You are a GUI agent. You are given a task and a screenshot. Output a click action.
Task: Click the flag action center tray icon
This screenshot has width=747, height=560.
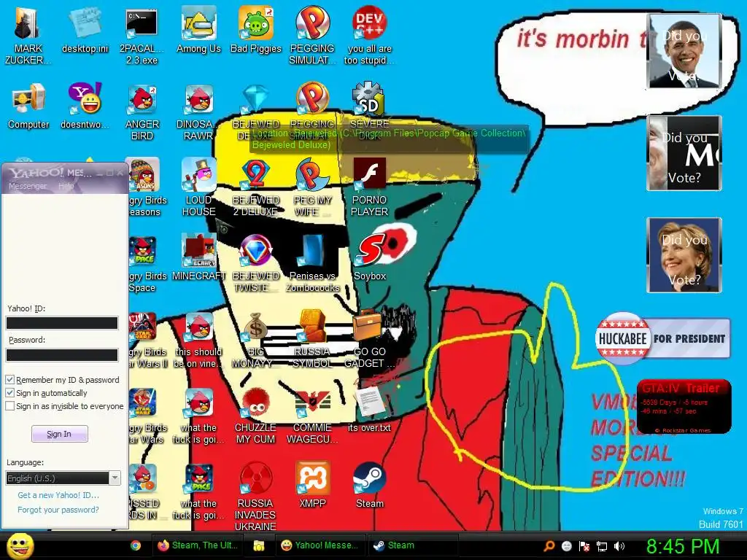coord(584,546)
